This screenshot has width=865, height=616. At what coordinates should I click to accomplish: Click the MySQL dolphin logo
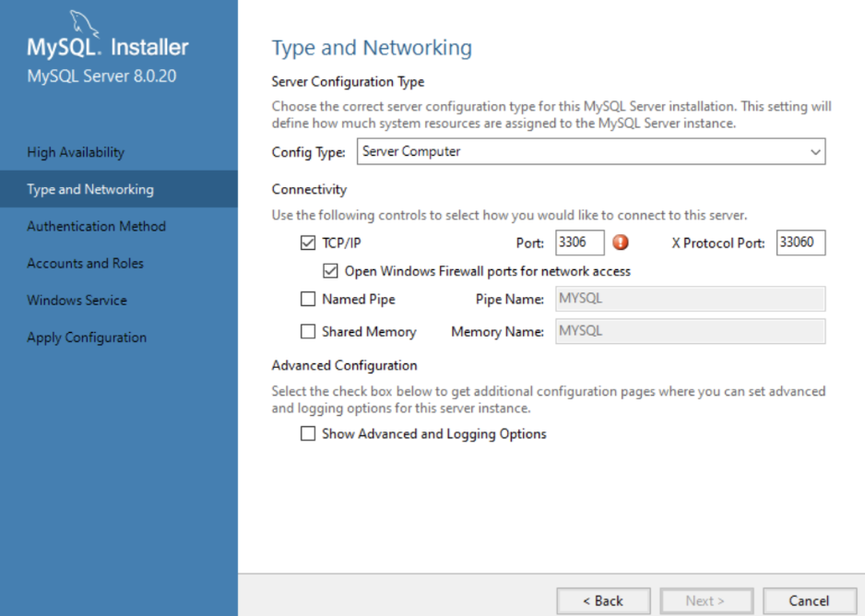click(x=84, y=24)
